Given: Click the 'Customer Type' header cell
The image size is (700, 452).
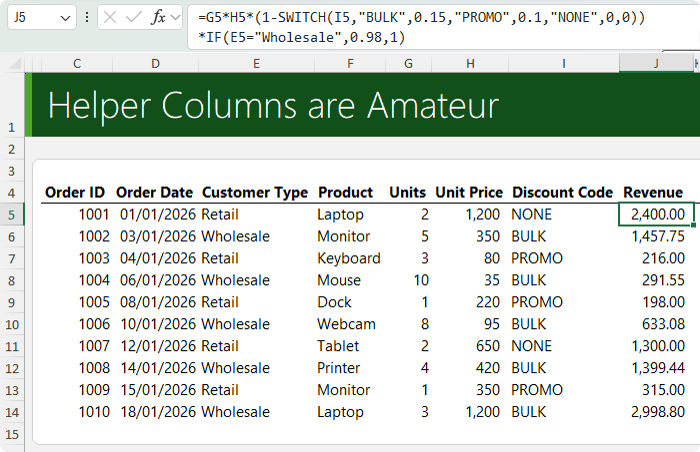Looking at the screenshot, I should (x=255, y=193).
